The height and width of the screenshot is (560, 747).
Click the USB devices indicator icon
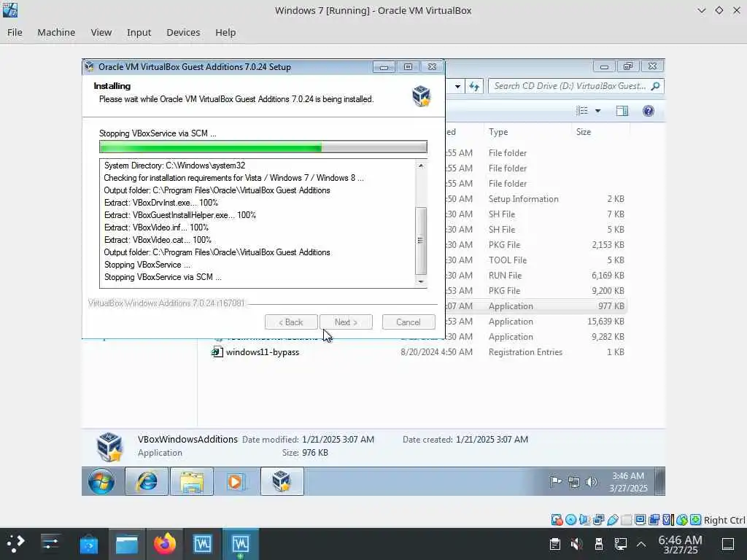[613, 520]
